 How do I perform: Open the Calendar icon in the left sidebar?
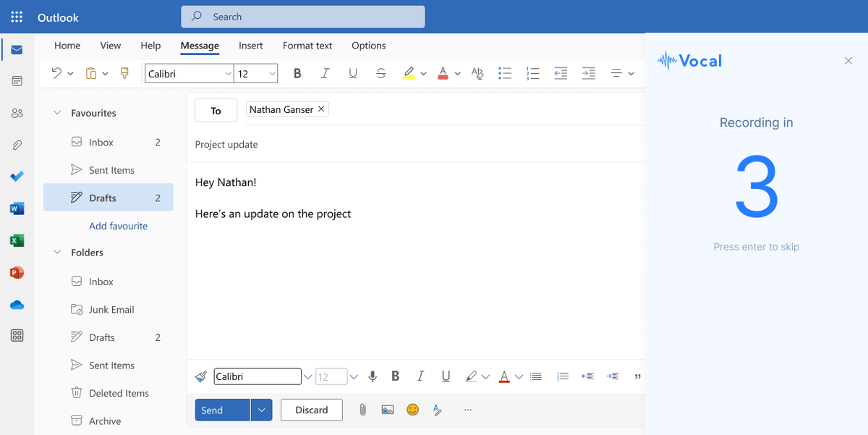click(x=17, y=81)
